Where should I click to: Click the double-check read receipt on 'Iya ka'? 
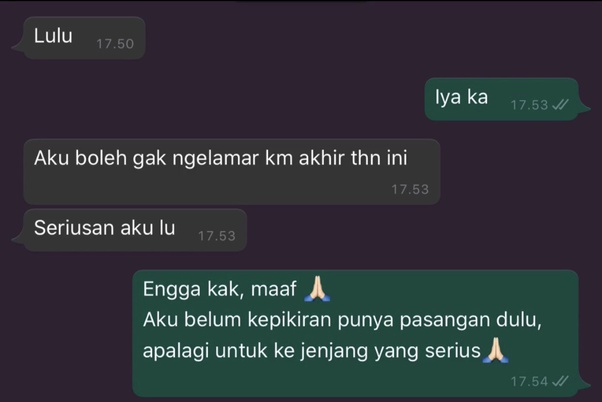[560, 105]
